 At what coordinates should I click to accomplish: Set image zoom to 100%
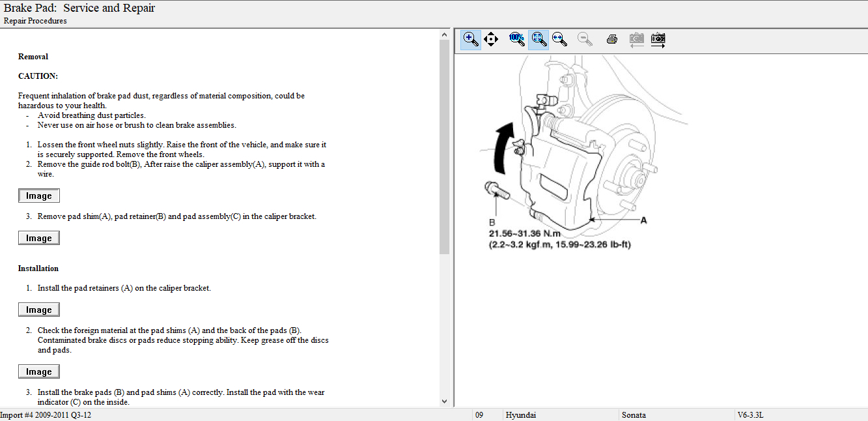(x=517, y=39)
